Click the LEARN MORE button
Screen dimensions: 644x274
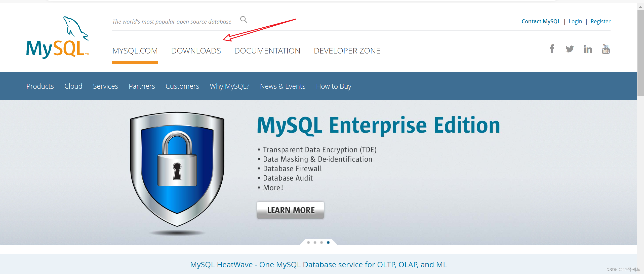[x=291, y=210]
